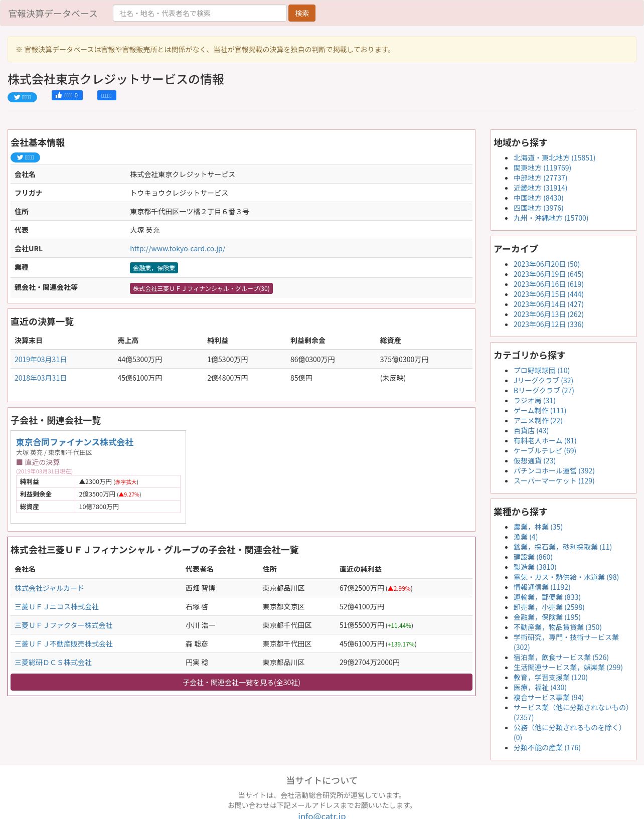
Task: Open the Bリーグクラブ (27) category
Action: (544, 391)
